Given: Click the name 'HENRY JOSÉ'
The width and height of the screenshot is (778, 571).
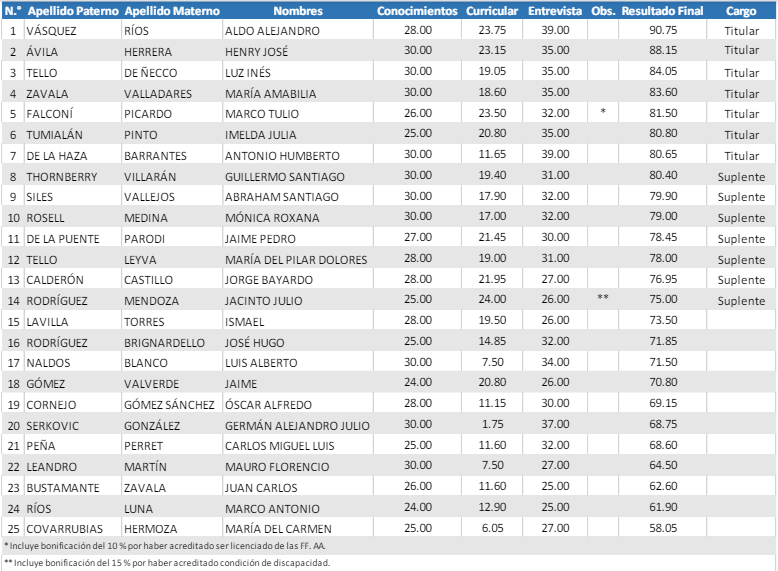Looking at the screenshot, I should (257, 52).
